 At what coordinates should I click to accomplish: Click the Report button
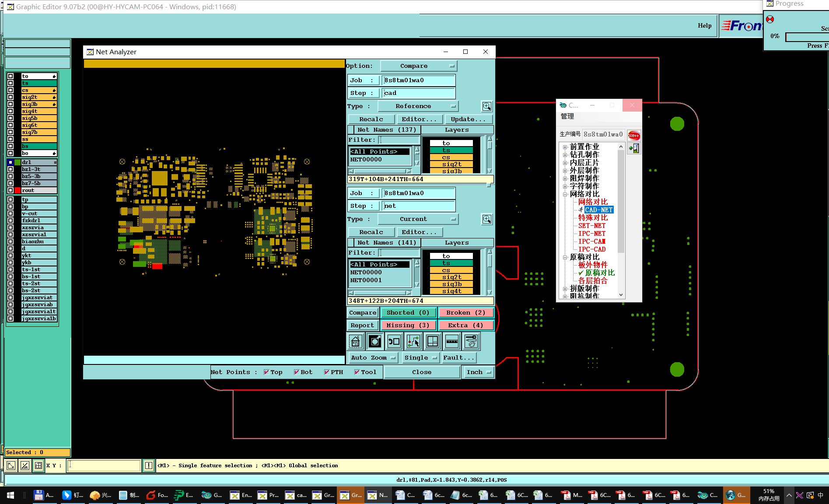pos(363,325)
